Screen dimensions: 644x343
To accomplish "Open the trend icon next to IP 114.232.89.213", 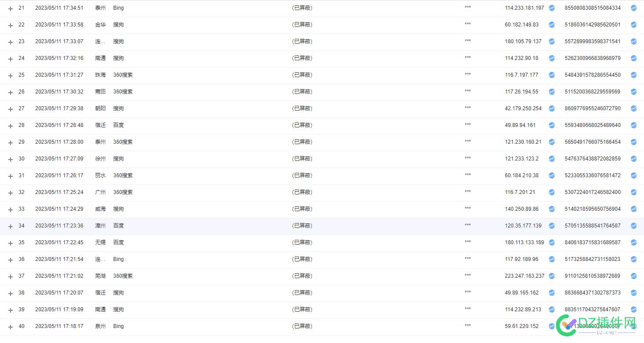I will (551, 309).
